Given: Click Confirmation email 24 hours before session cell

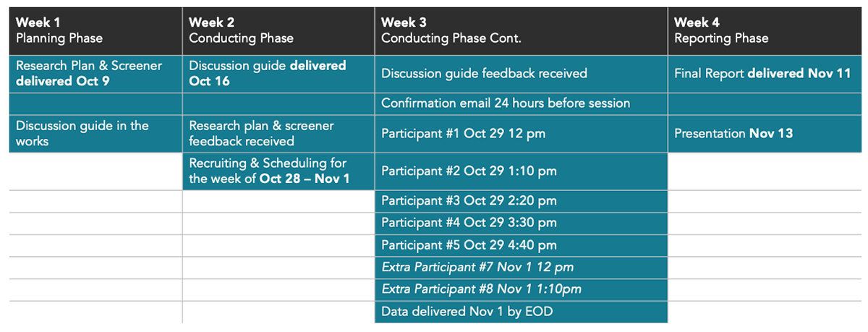Looking at the screenshot, I should (x=521, y=103).
